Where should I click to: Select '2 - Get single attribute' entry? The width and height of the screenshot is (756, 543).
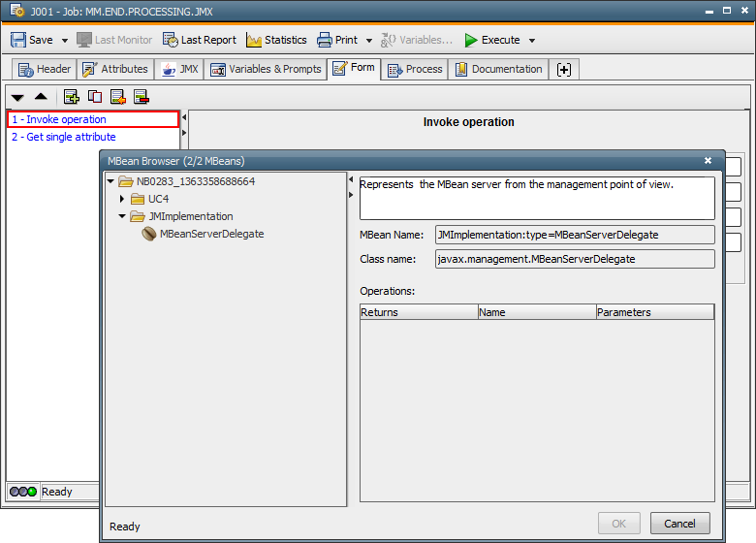coord(64,137)
